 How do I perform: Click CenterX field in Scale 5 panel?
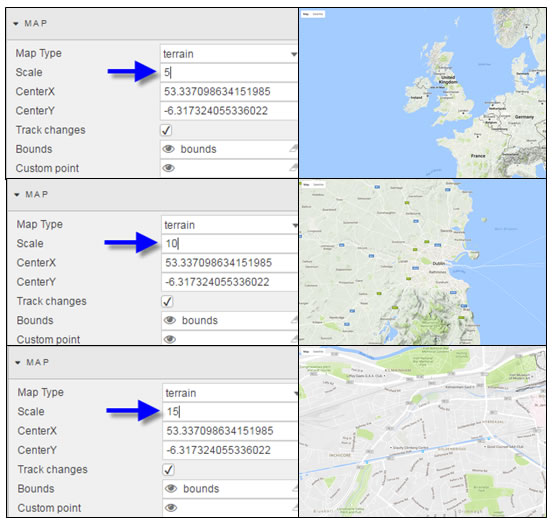coord(229,92)
